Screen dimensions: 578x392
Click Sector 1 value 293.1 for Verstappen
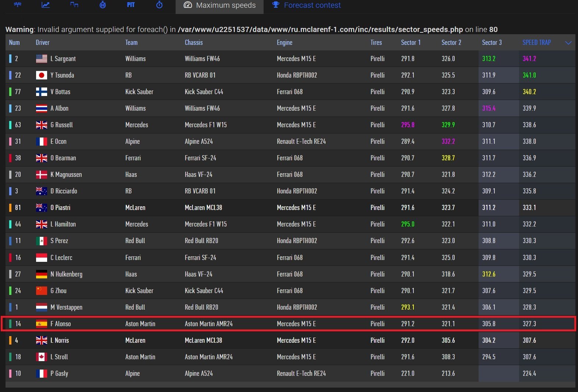pyautogui.click(x=408, y=307)
